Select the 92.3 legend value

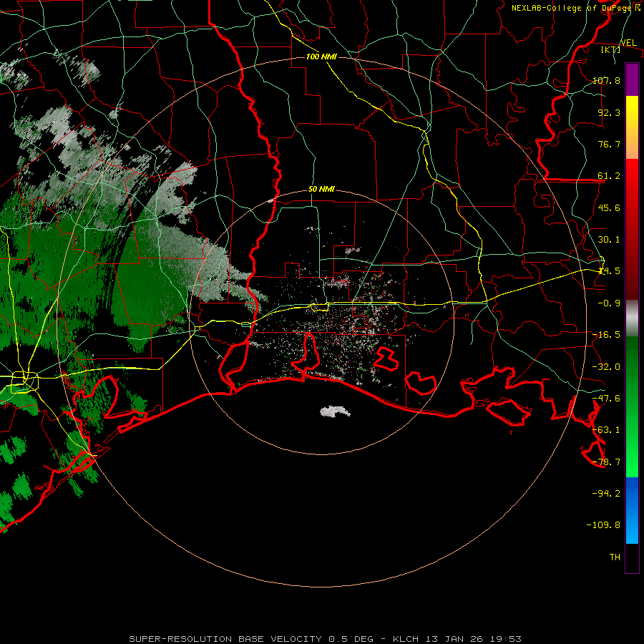click(609, 112)
